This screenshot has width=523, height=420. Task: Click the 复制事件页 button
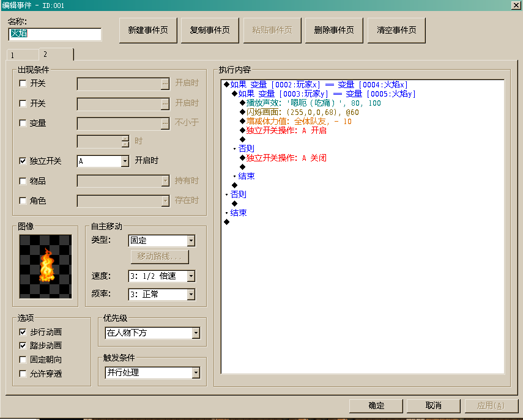(x=210, y=31)
